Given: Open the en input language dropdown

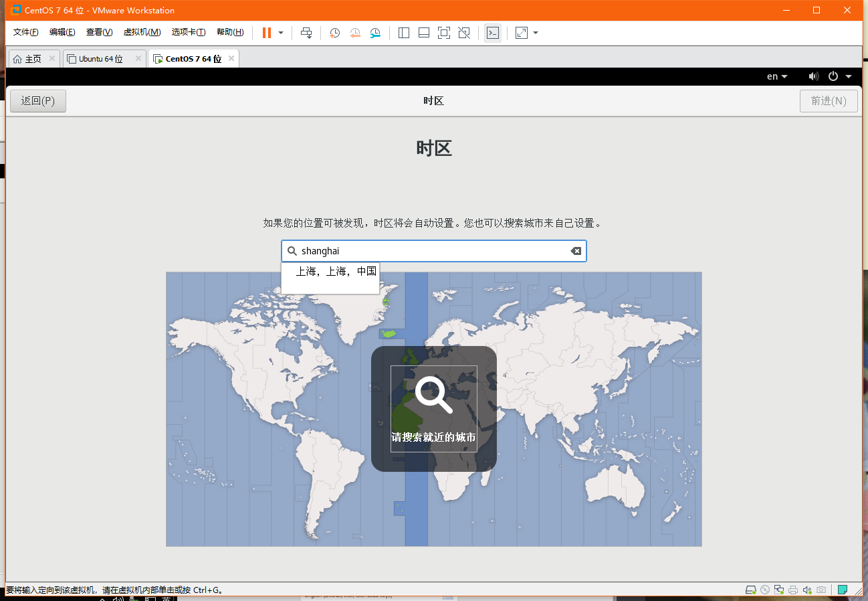Looking at the screenshot, I should click(777, 76).
